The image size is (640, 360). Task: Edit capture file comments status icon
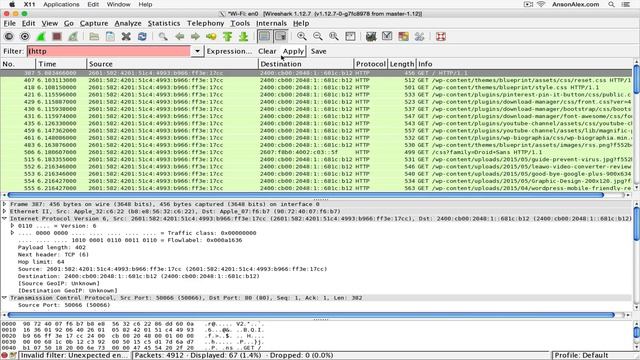[13, 356]
